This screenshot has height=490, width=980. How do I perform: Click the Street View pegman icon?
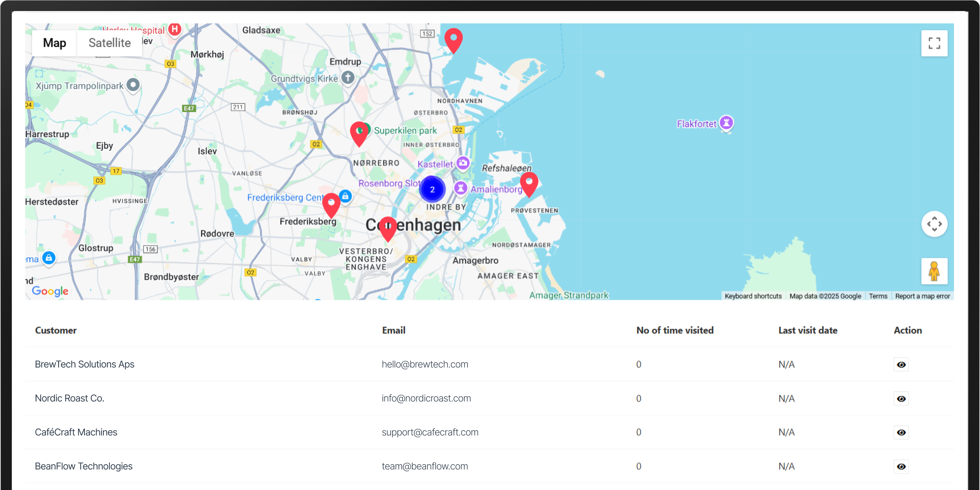[934, 271]
